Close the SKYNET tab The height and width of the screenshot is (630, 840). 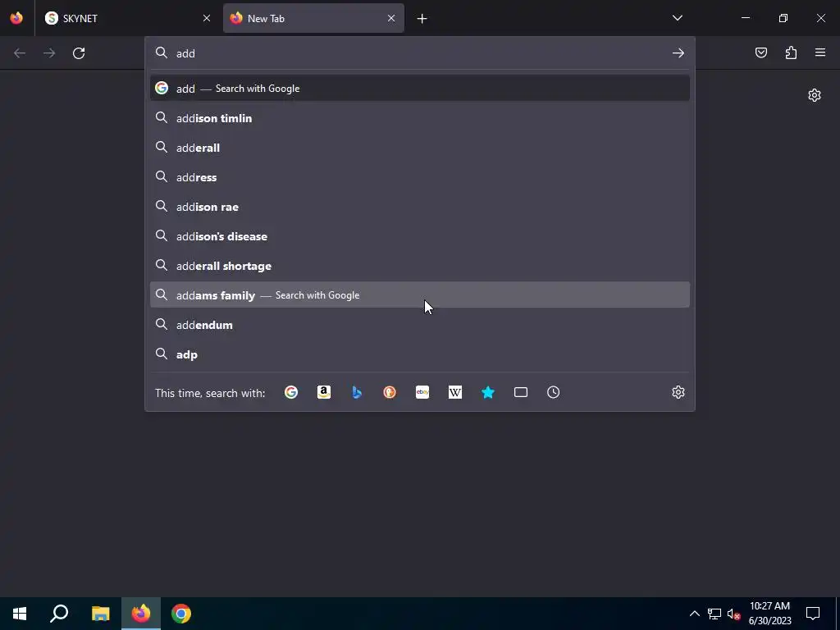pyautogui.click(x=207, y=18)
